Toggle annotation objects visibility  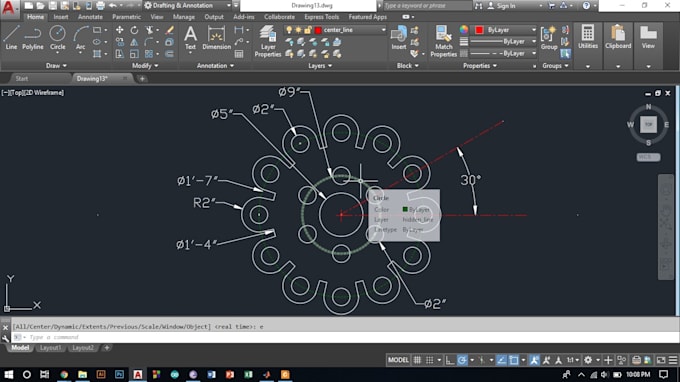click(535, 360)
